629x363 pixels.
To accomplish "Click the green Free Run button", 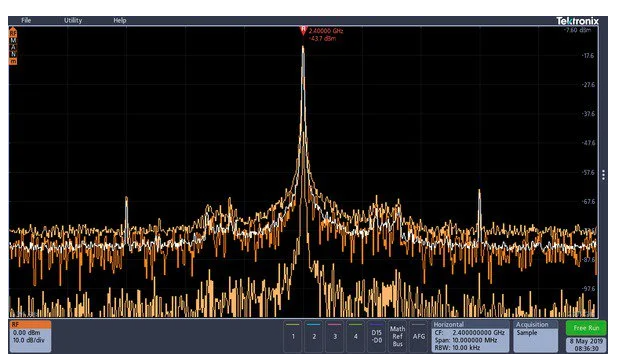I will point(586,328).
